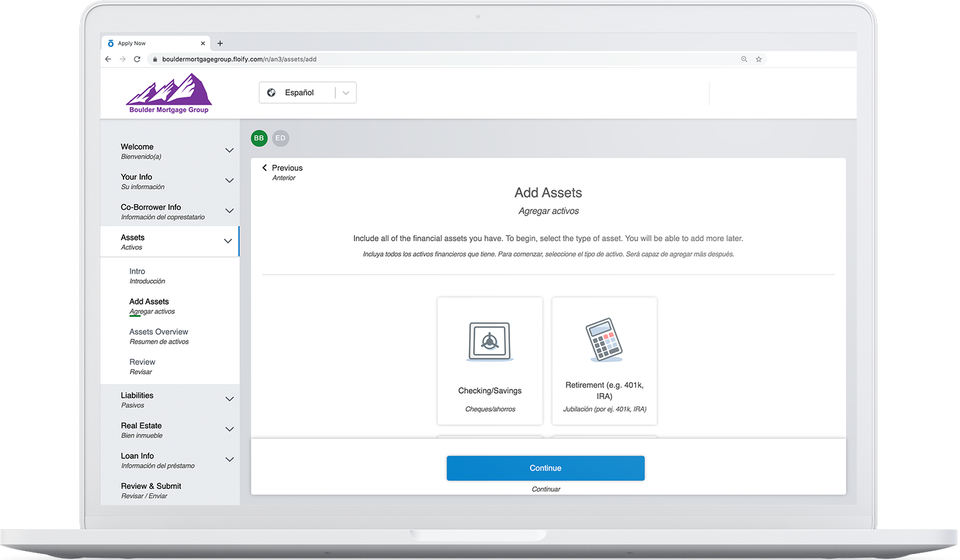Open a new browser tab
960x560 pixels.
220,43
